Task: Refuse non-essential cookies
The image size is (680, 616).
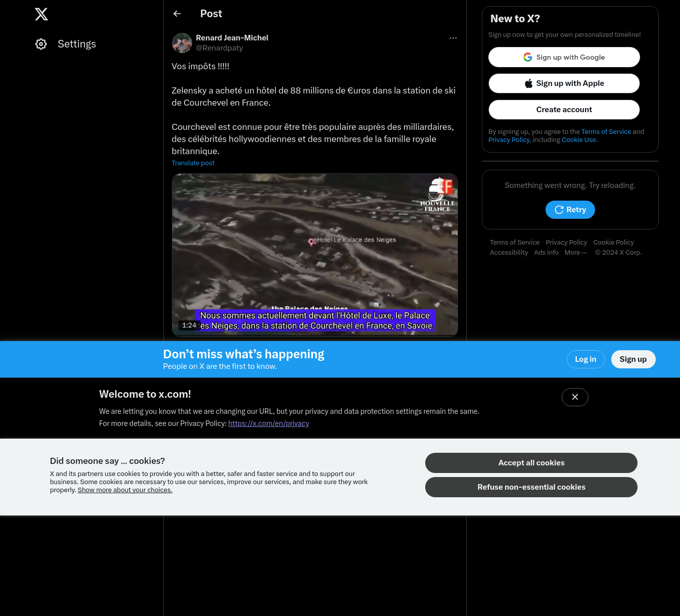Action: 531,487
